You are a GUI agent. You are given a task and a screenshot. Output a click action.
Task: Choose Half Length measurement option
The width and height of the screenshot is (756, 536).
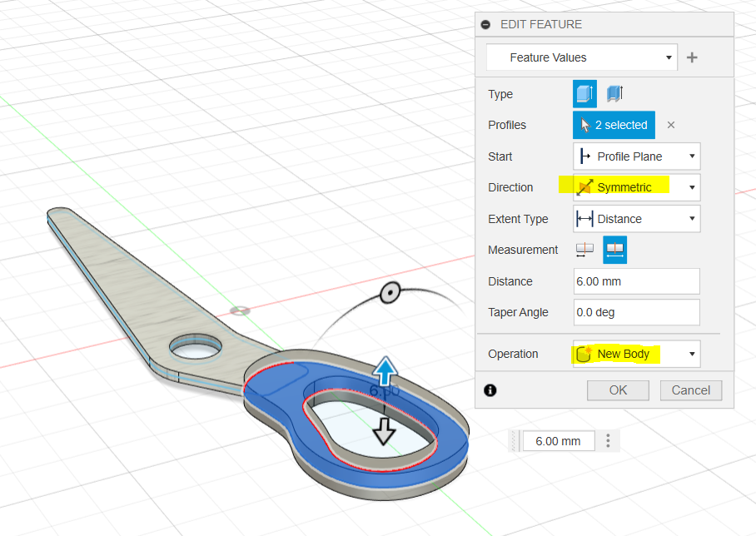pos(585,250)
